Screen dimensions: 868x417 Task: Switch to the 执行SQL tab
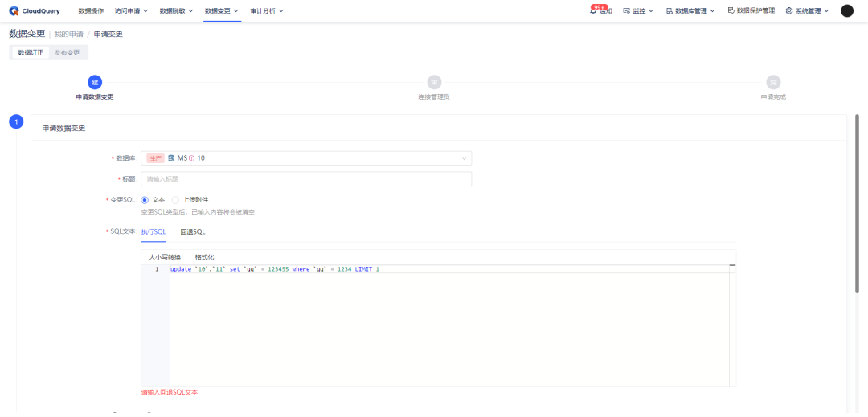click(154, 231)
